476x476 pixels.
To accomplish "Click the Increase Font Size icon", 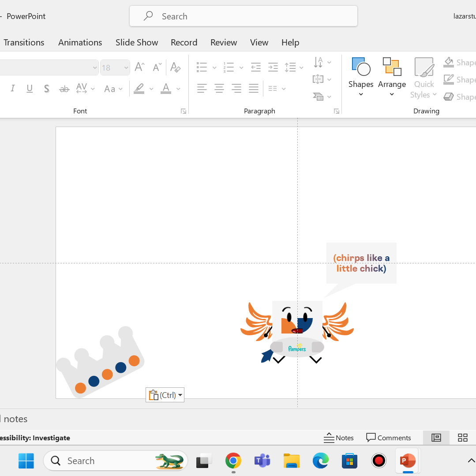I will click(x=139, y=67).
